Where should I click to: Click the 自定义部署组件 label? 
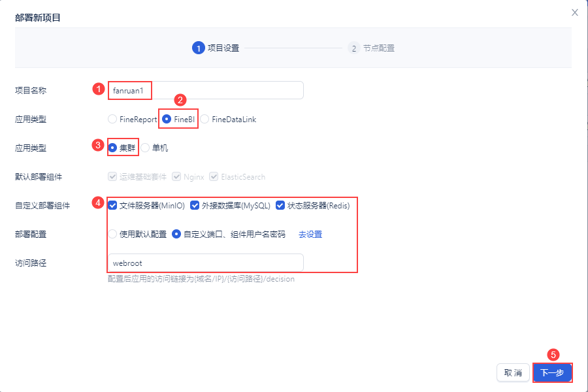pos(42,206)
